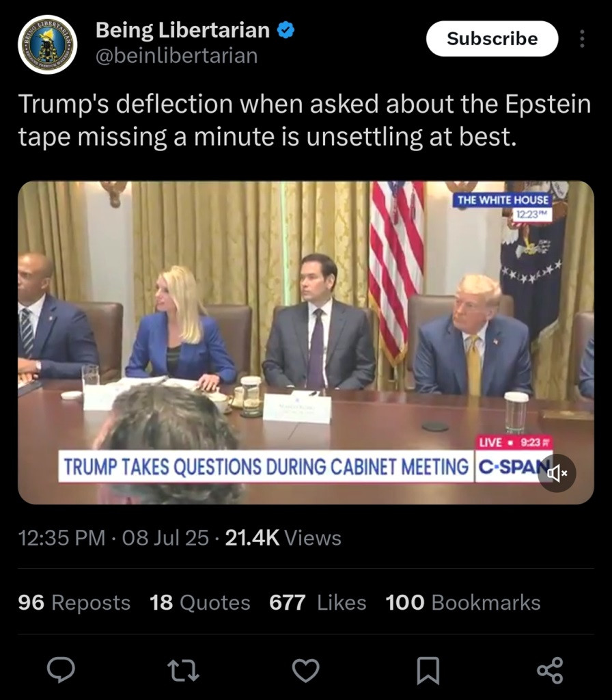Click the blue verified badge
The height and width of the screenshot is (700, 612).
[x=286, y=30]
